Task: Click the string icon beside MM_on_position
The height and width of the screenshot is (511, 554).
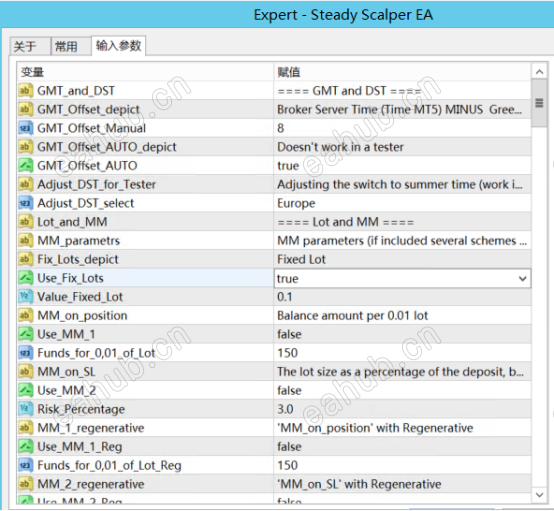Action: point(25,316)
